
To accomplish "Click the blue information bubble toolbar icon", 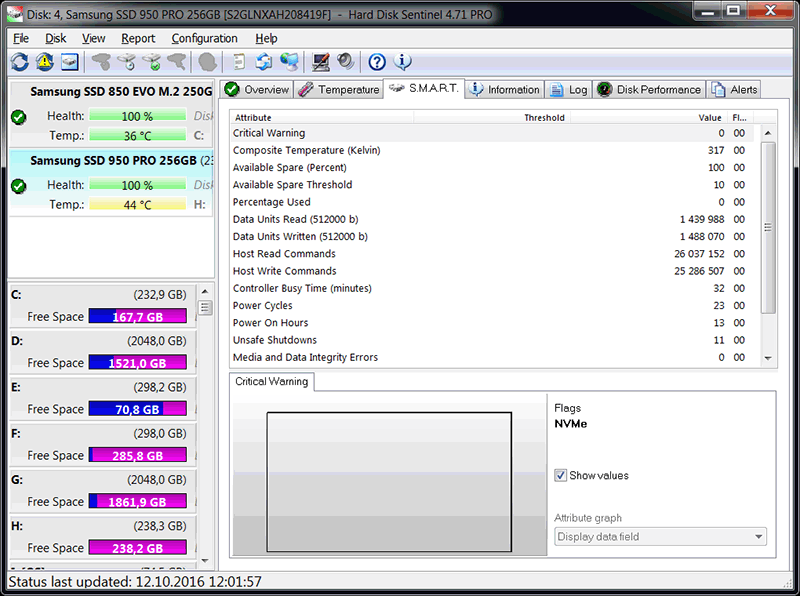I will click(403, 62).
